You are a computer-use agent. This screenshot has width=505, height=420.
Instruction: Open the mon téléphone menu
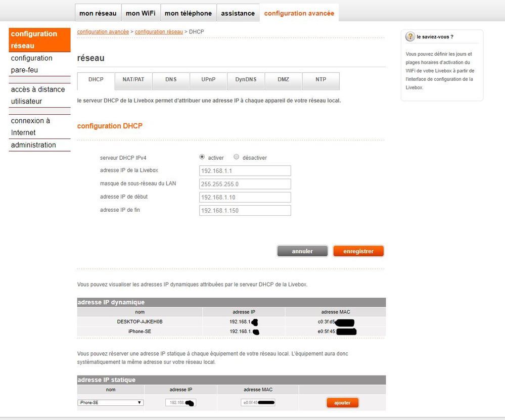pyautogui.click(x=188, y=13)
